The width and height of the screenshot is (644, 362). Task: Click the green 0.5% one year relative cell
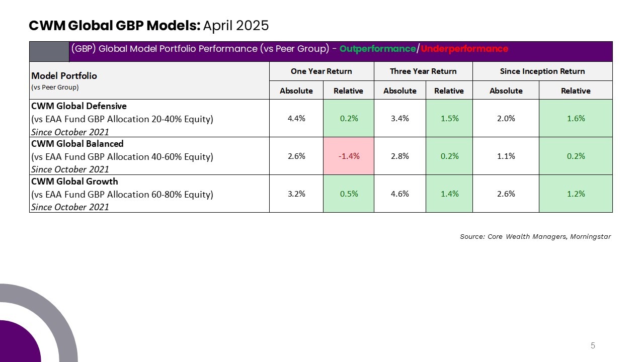click(349, 194)
